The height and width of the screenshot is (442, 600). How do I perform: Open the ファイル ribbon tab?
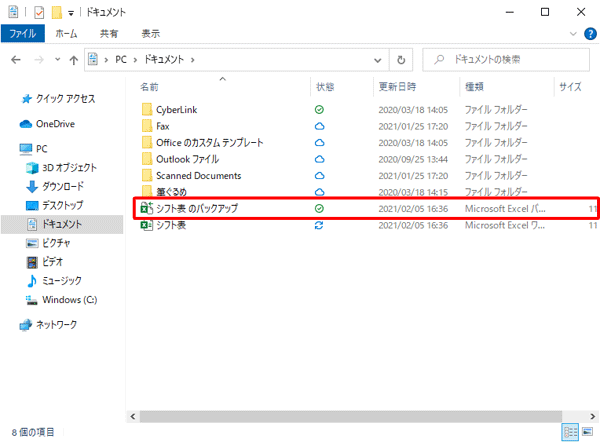coord(23,33)
